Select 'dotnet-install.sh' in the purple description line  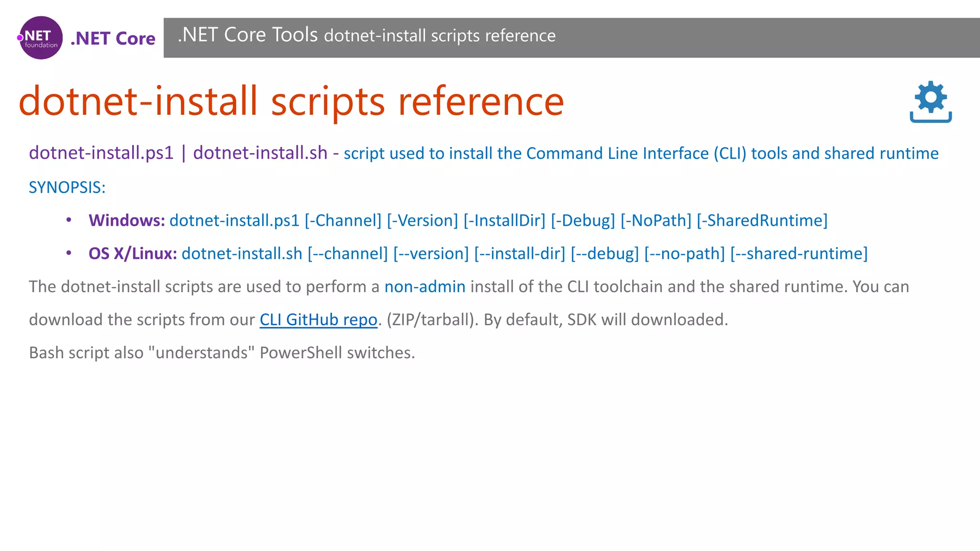coord(260,153)
